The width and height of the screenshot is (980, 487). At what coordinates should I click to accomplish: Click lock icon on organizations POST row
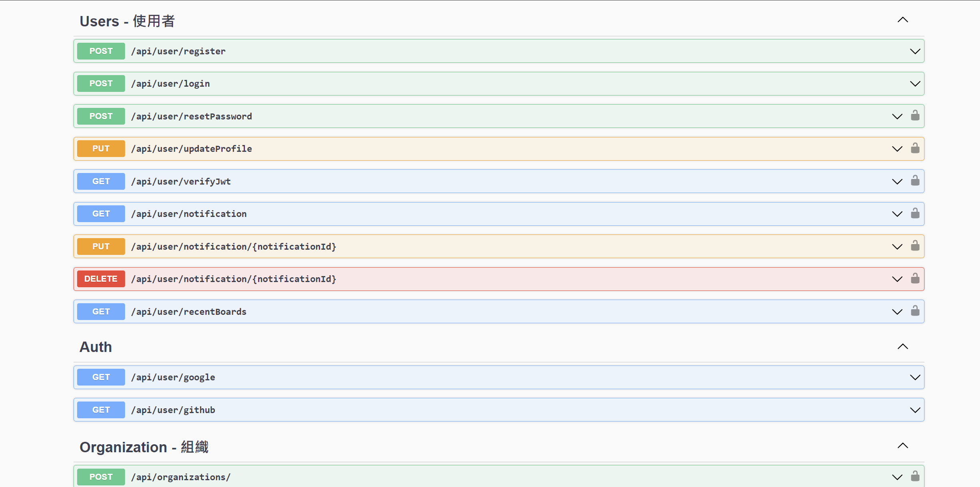(915, 476)
